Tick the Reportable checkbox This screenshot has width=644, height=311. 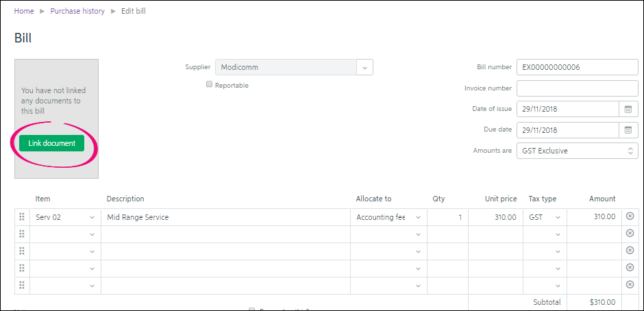(210, 85)
